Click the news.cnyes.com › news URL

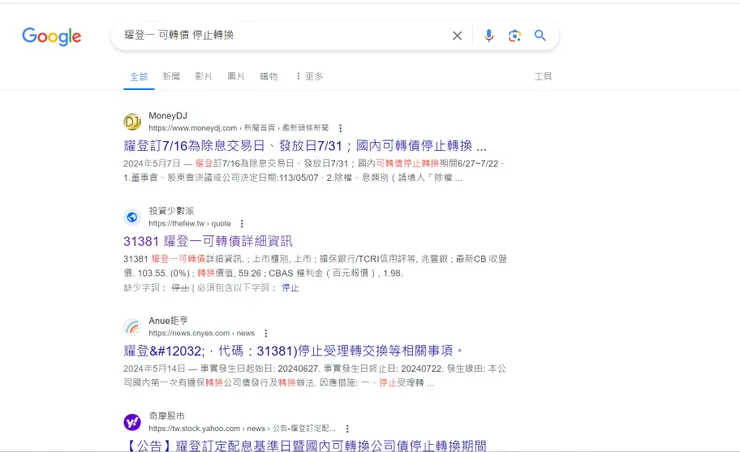pyautogui.click(x=202, y=333)
